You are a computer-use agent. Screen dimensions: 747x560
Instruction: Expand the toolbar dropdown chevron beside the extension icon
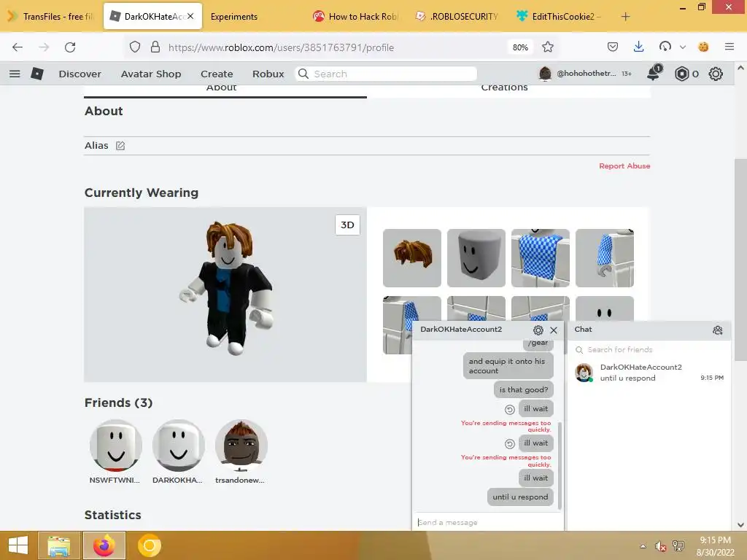tap(683, 47)
